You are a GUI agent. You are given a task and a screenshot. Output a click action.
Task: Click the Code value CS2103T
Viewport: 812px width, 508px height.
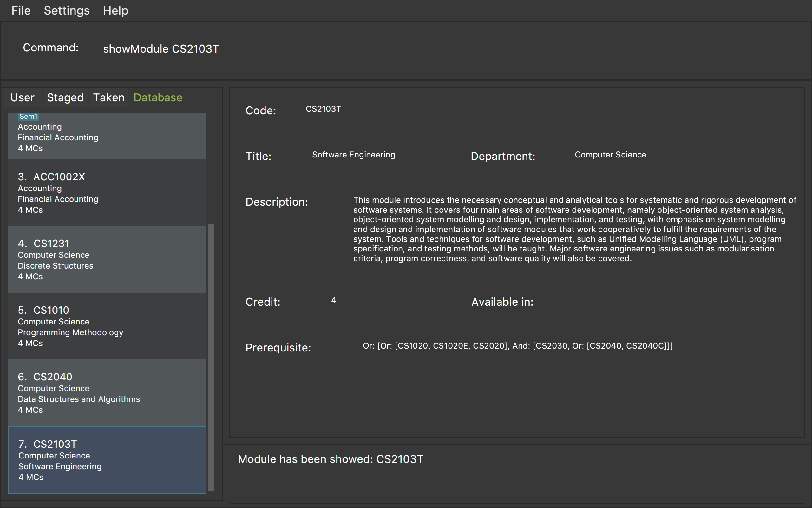pos(323,109)
